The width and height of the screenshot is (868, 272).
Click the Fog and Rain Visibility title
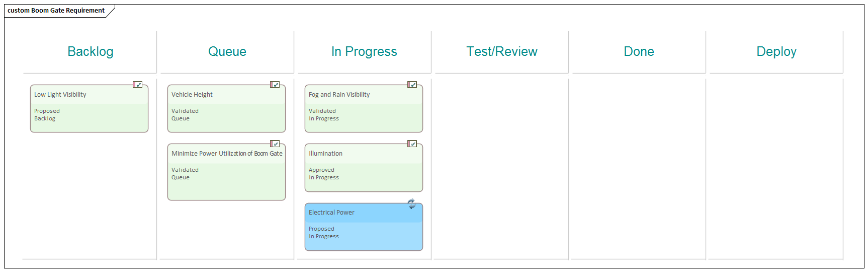click(x=339, y=95)
